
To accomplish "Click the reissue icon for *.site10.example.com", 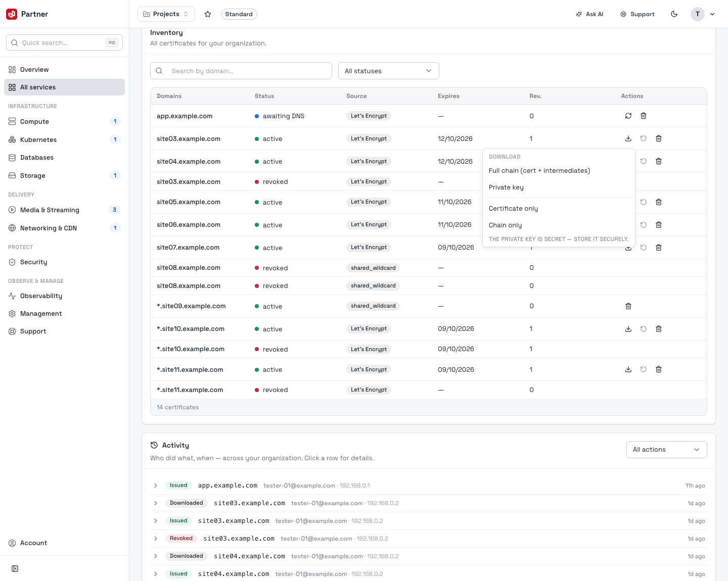I will coord(644,329).
